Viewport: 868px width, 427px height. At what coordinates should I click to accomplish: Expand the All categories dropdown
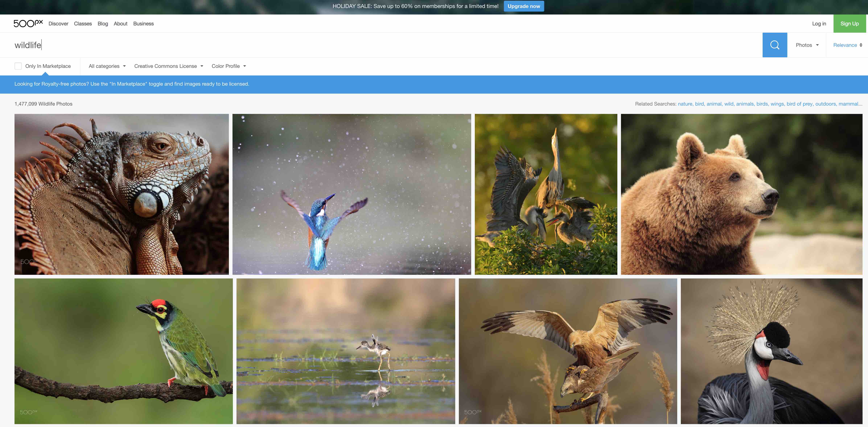107,66
